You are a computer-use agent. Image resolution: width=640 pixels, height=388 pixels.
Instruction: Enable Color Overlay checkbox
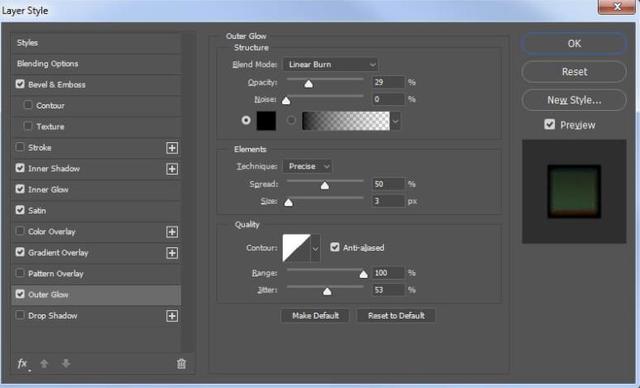(20, 231)
